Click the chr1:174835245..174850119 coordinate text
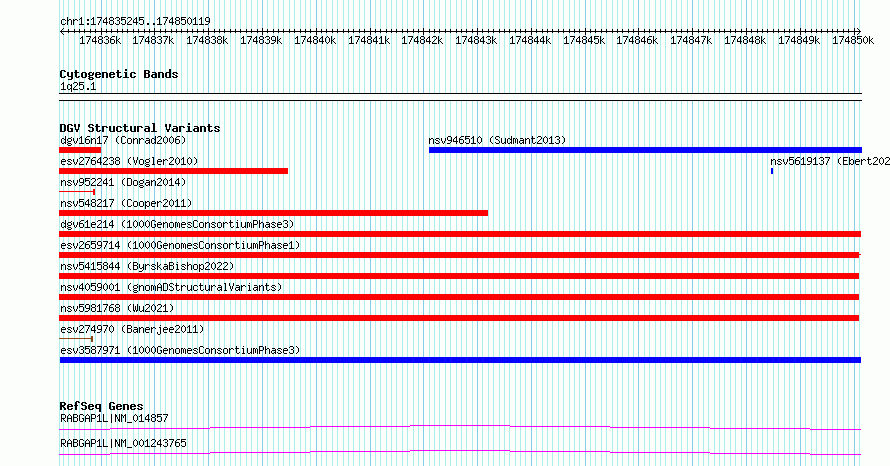 click(x=135, y=22)
